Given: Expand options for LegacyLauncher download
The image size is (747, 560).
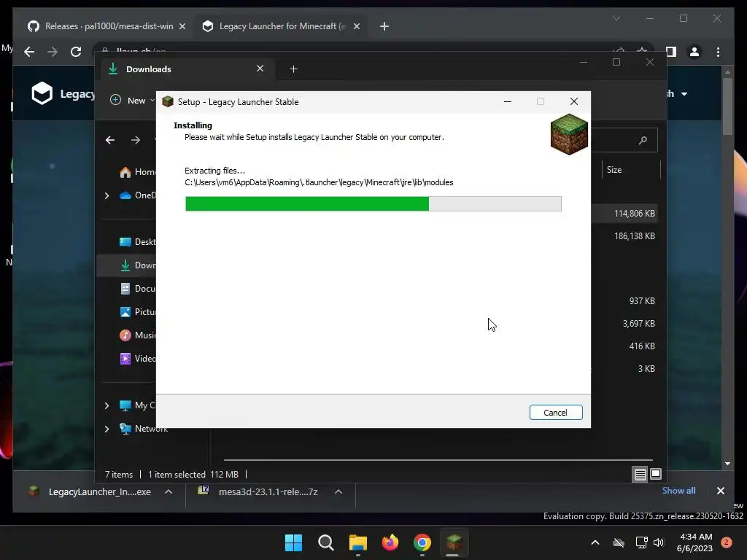Looking at the screenshot, I should click(x=169, y=492).
